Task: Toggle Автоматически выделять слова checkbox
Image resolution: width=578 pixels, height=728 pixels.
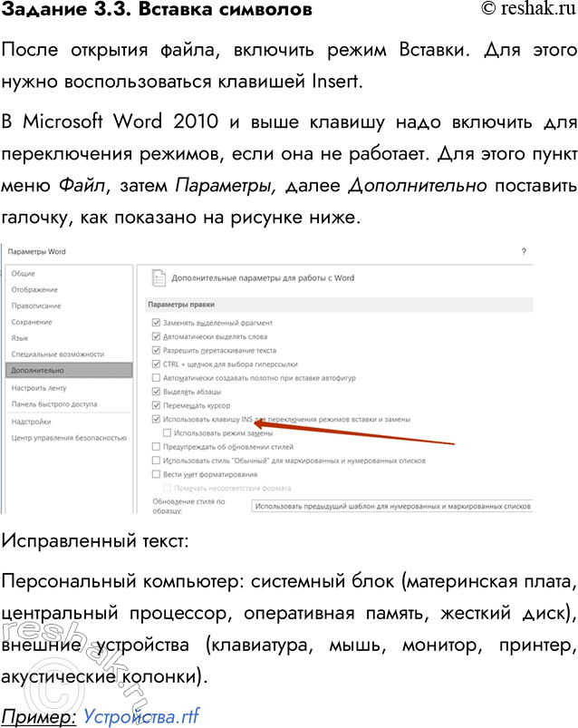Action: 157,335
